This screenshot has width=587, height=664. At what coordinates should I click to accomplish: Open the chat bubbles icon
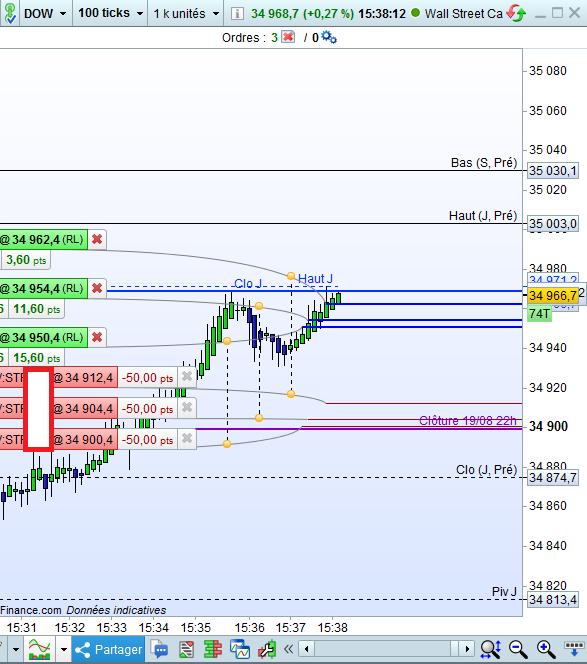click(160, 649)
